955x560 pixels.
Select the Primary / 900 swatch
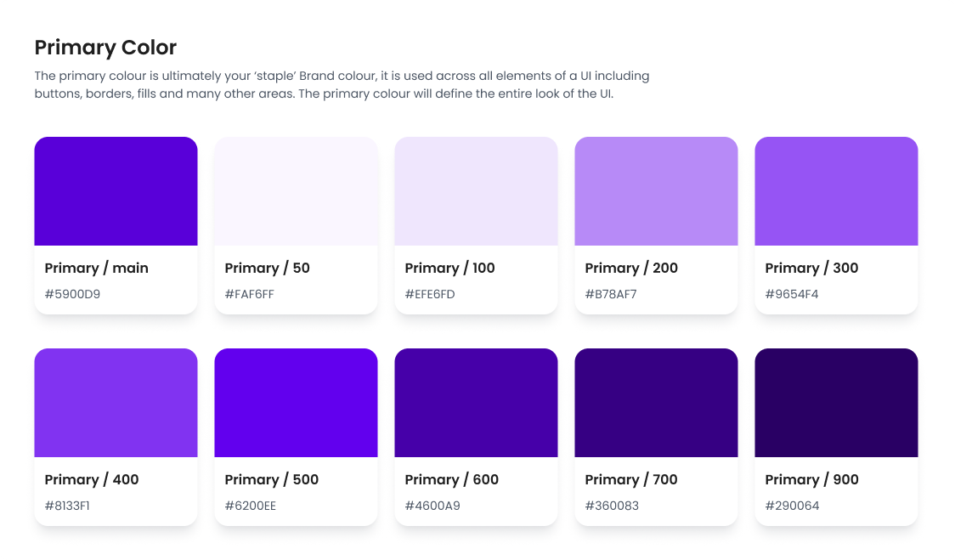(836, 403)
